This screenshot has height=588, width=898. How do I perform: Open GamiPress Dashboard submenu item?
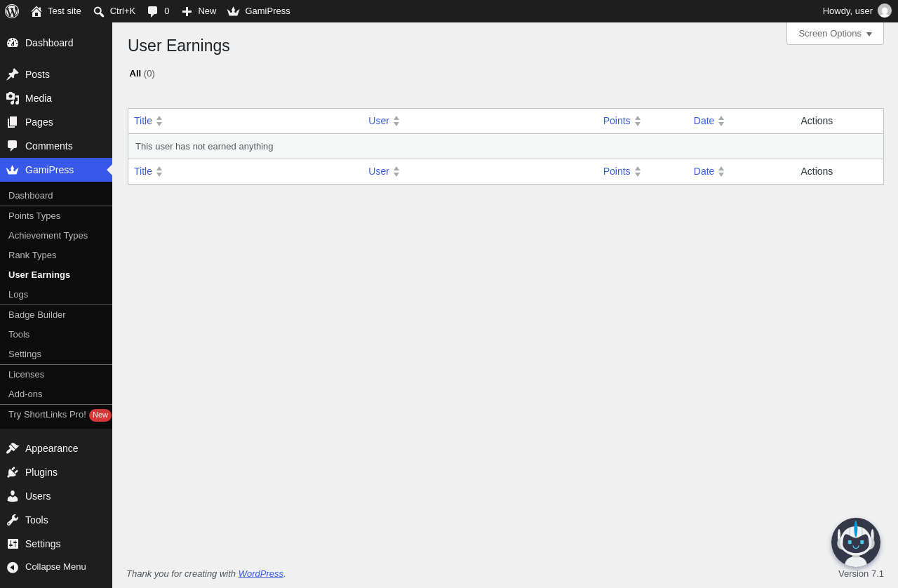[56, 195]
